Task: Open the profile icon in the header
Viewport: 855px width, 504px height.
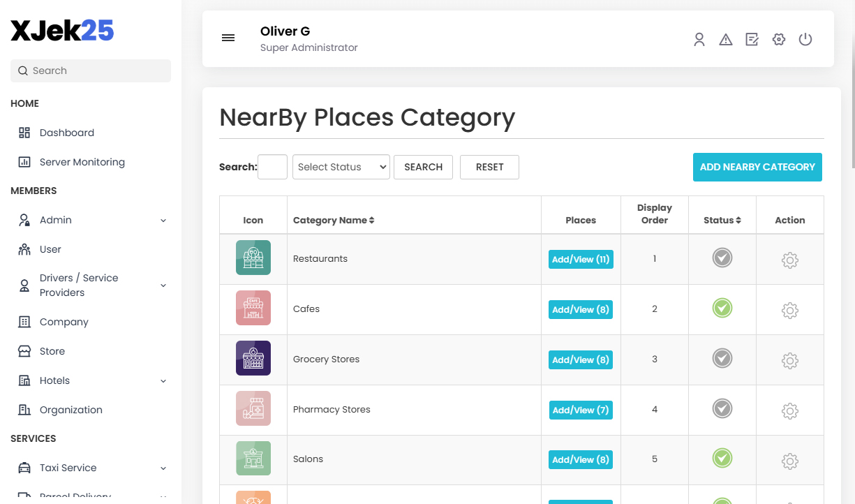Action: coord(699,39)
